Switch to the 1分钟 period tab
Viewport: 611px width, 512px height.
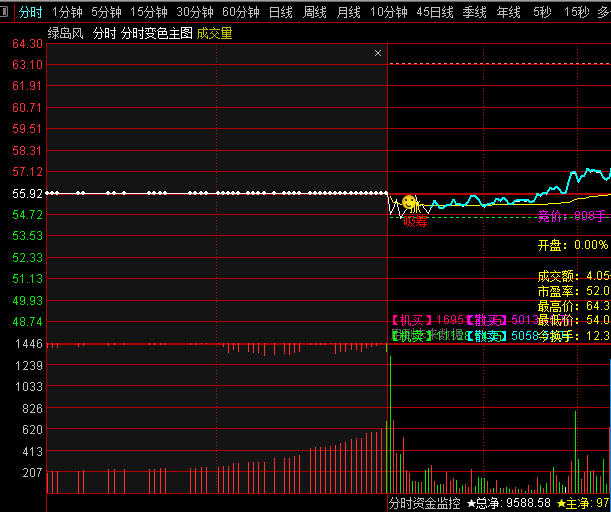(x=67, y=12)
